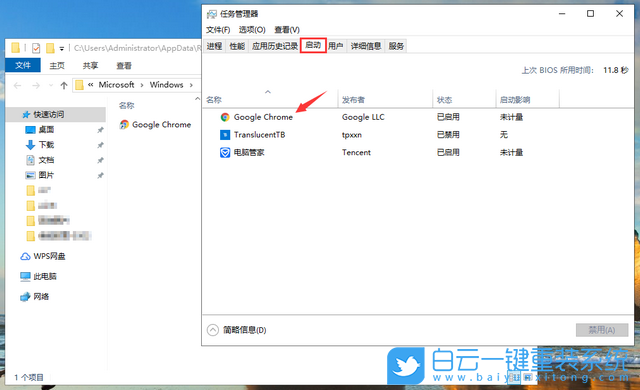Click 文档 document icon in sidebar
Viewport: 640px width, 390px height.
31,160
